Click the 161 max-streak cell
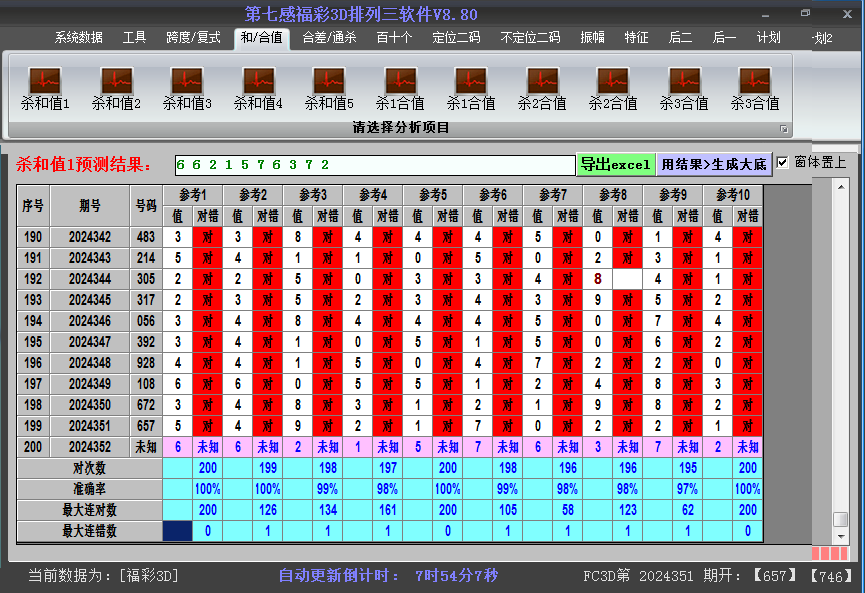The image size is (865, 593). click(x=388, y=510)
